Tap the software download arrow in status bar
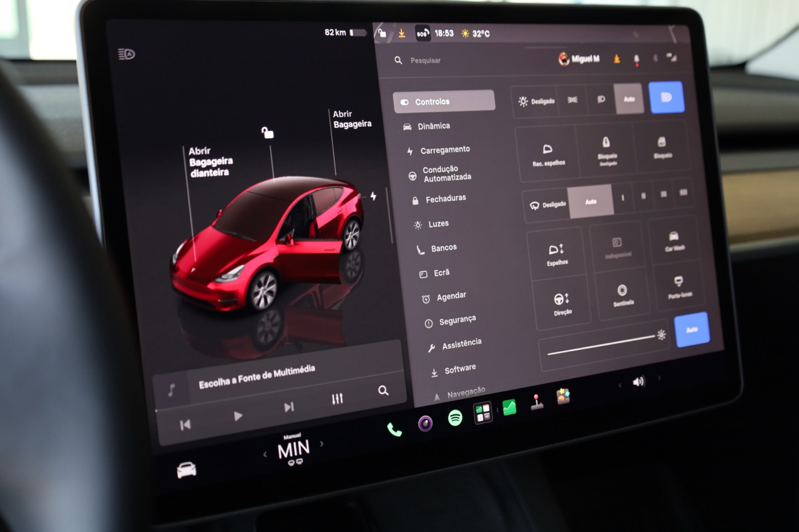Viewport: 799px width, 532px height. pyautogui.click(x=401, y=33)
